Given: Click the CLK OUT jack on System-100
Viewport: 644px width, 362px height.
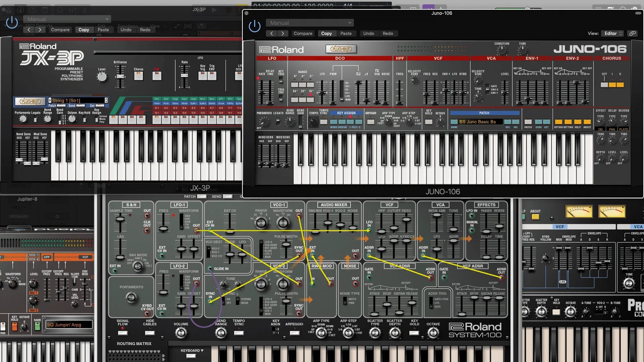Looking at the screenshot, I should pyautogui.click(x=147, y=231).
